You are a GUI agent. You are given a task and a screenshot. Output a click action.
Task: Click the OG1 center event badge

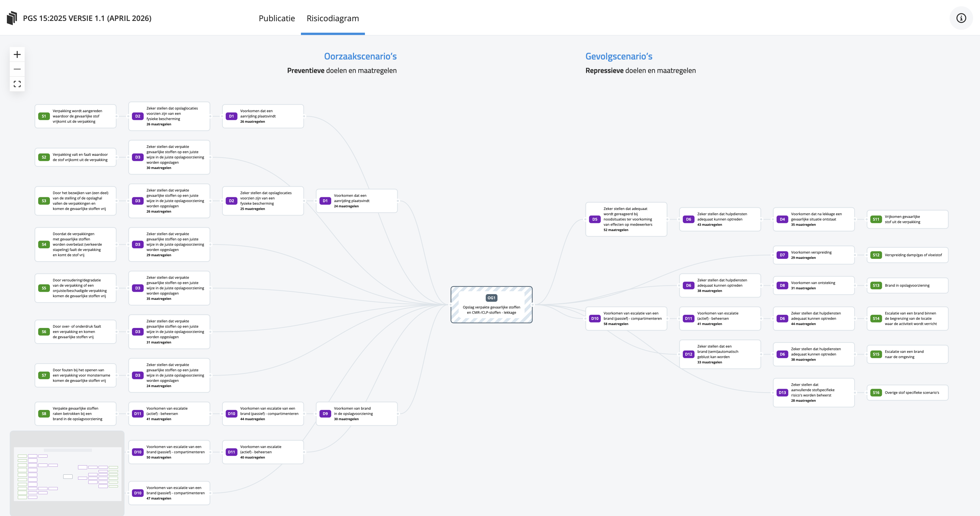(x=491, y=298)
